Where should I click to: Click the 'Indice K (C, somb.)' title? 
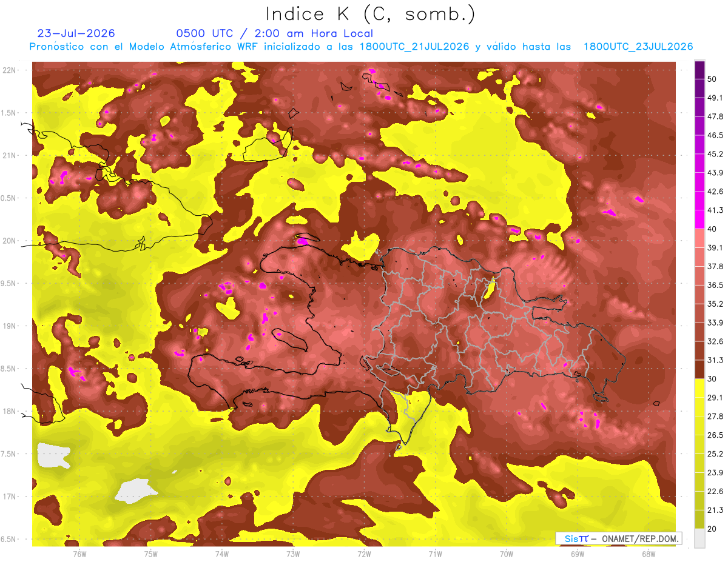tap(370, 14)
